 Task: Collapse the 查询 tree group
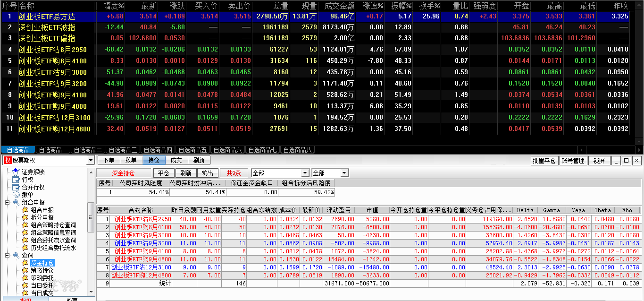8,255
